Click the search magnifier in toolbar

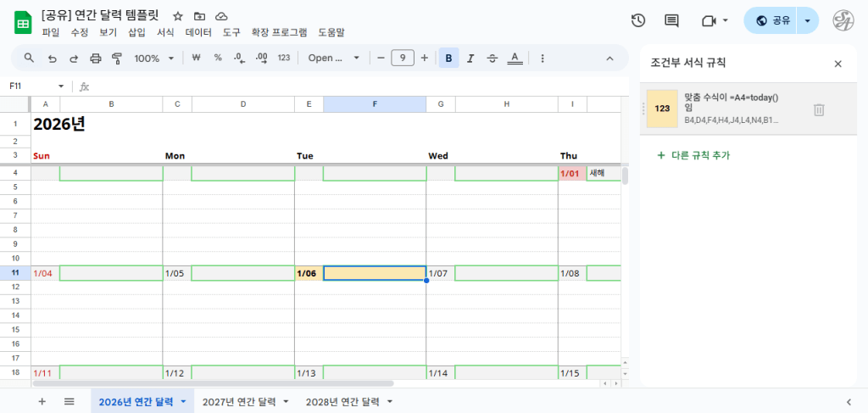pos(29,59)
